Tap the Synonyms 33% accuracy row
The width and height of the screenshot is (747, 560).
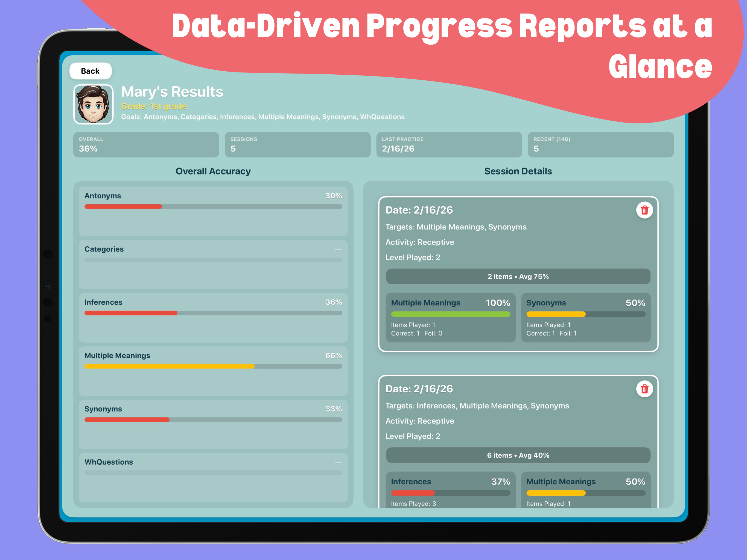click(x=213, y=424)
